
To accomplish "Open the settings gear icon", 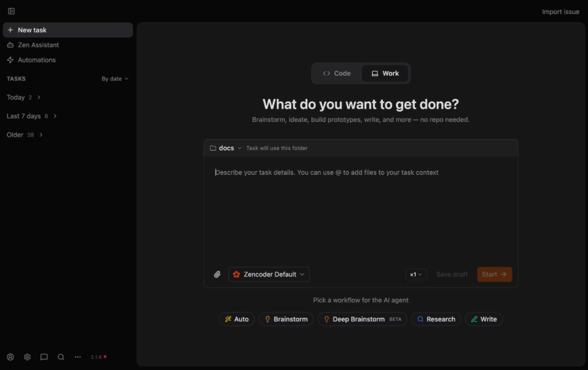I will 27,357.
